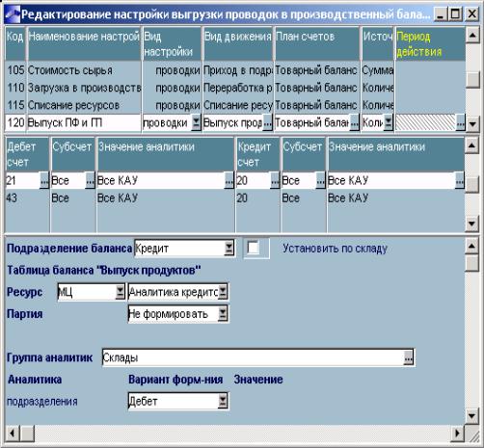Viewport: 484px width, 448px height.
Task: Open the lookup button for Товарный баланс chart of accounts
Action: tap(354, 123)
